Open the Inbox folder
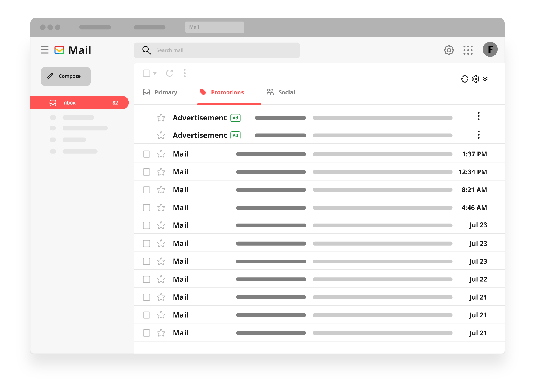The image size is (535, 392). point(79,103)
